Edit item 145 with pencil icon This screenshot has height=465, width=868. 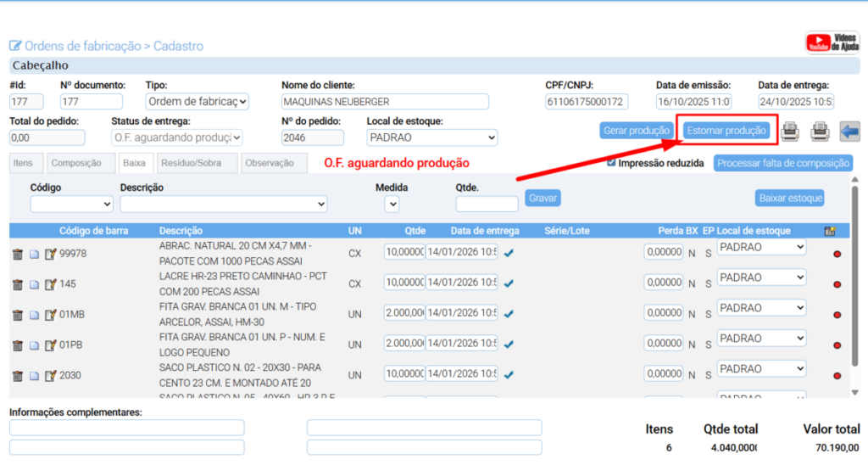[x=50, y=284]
